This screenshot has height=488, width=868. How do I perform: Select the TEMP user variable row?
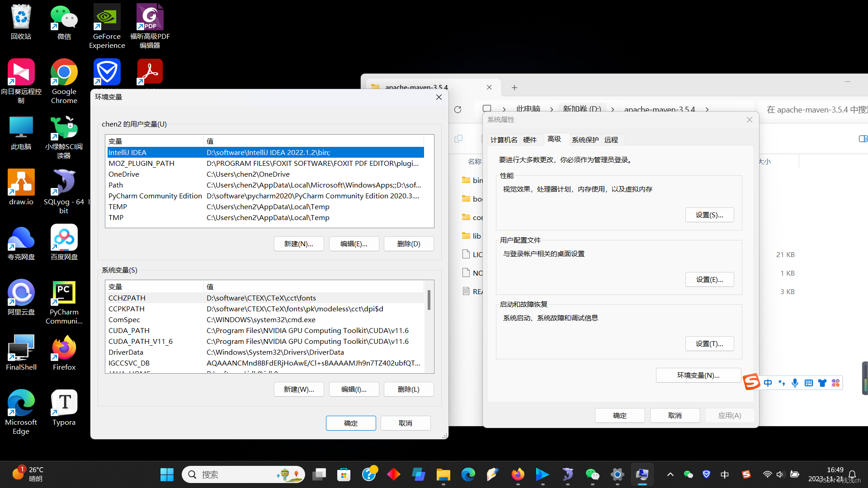click(x=266, y=207)
